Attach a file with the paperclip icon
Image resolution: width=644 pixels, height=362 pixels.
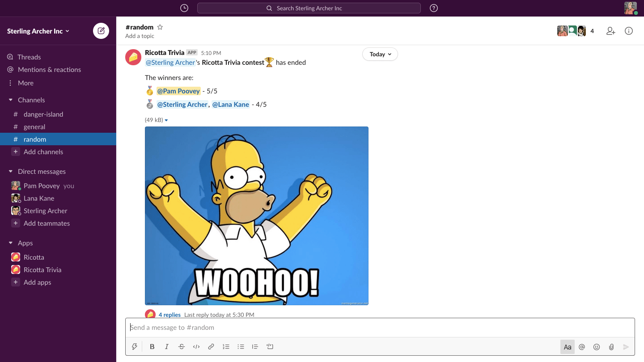611,347
